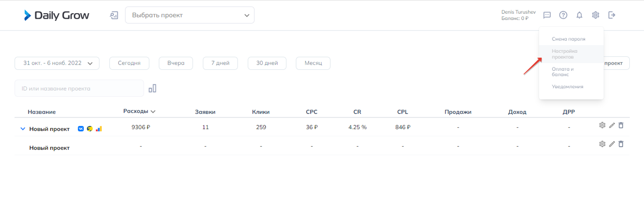This screenshot has width=644, height=207.
Task: Open the 'Выбрать проект' dropdown
Action: 190,15
